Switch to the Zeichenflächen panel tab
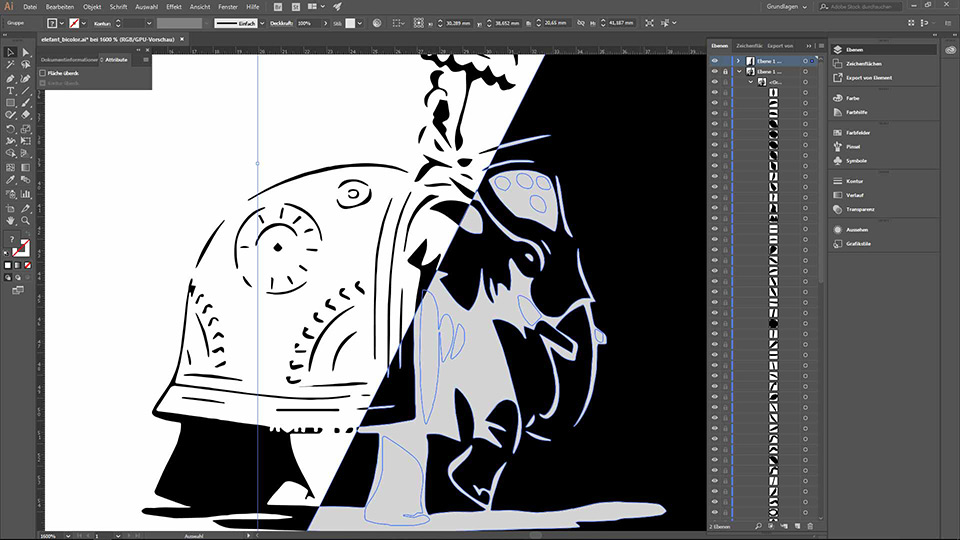The width and height of the screenshot is (960, 540). pyautogui.click(x=749, y=46)
